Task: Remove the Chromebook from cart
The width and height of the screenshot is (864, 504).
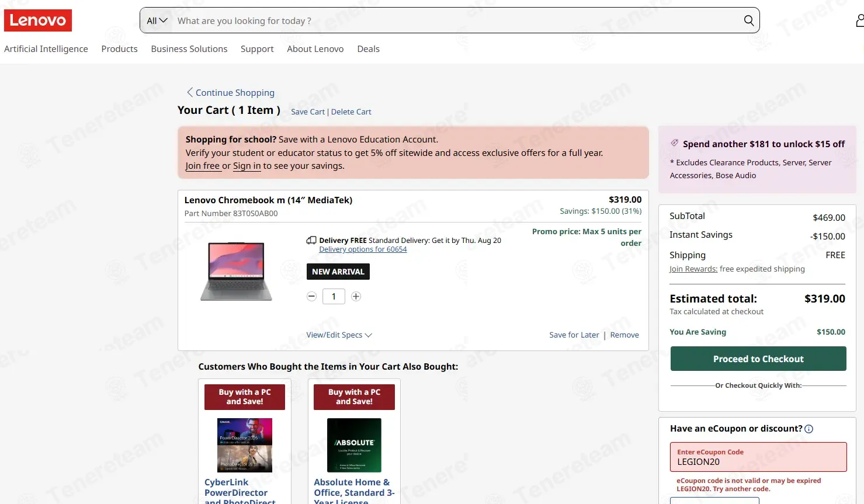Action: click(624, 335)
